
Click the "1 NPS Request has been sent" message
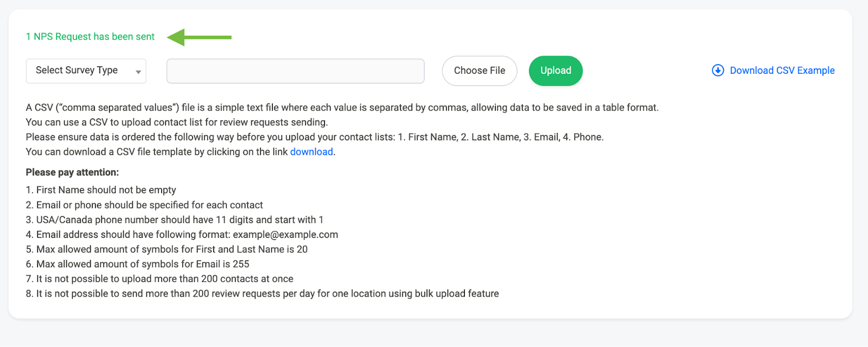click(x=90, y=37)
